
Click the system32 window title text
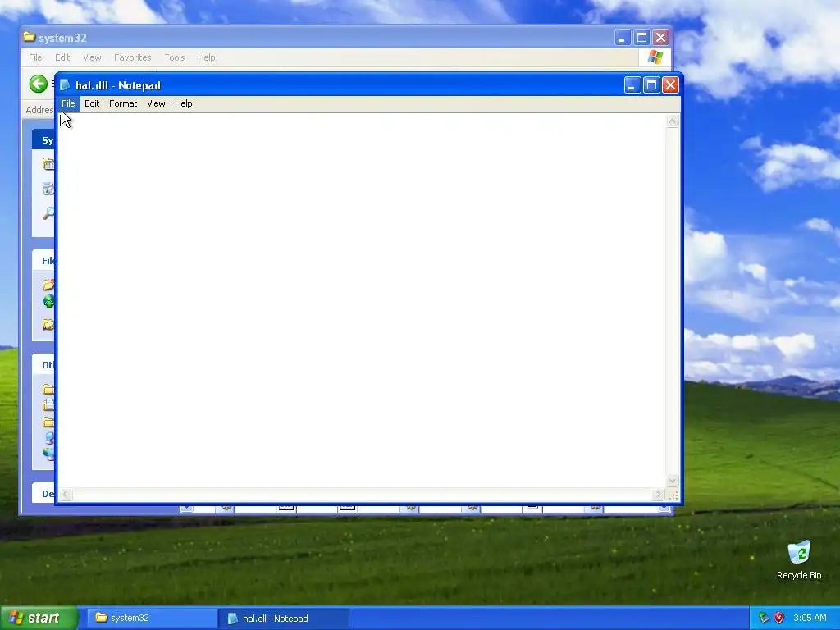tap(62, 38)
